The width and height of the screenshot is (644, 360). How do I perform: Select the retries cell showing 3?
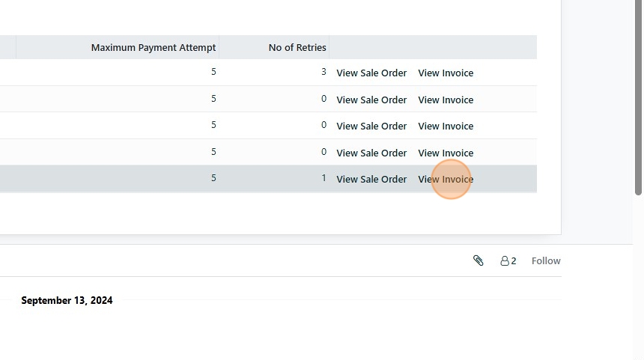(x=323, y=73)
